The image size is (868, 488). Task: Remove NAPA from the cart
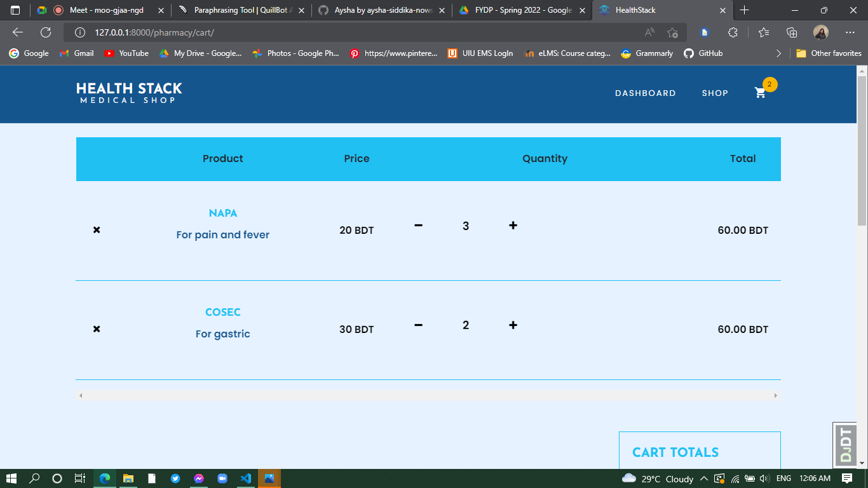tap(97, 230)
